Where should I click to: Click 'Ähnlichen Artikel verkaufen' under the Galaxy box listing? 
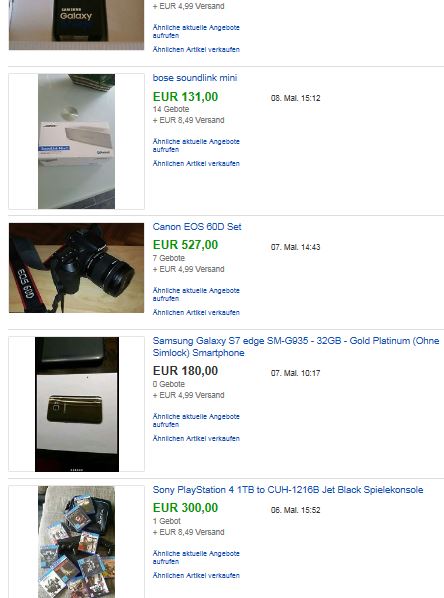196,50
